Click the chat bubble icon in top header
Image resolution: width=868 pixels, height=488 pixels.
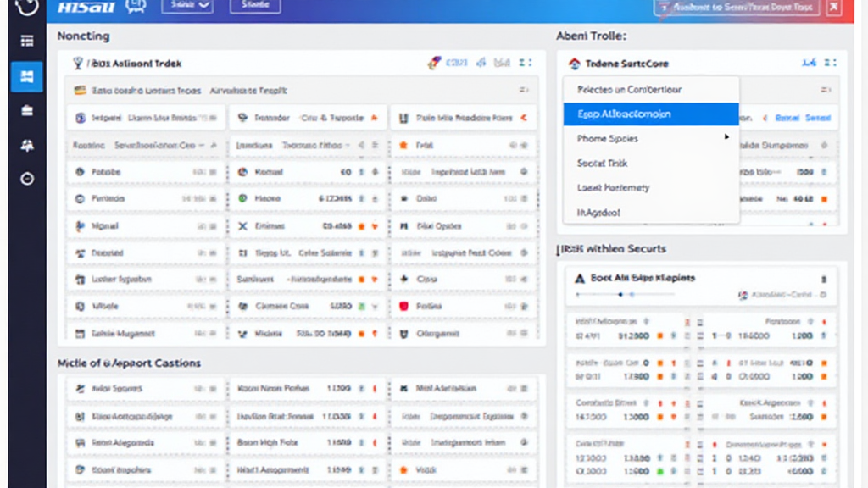coord(136,7)
